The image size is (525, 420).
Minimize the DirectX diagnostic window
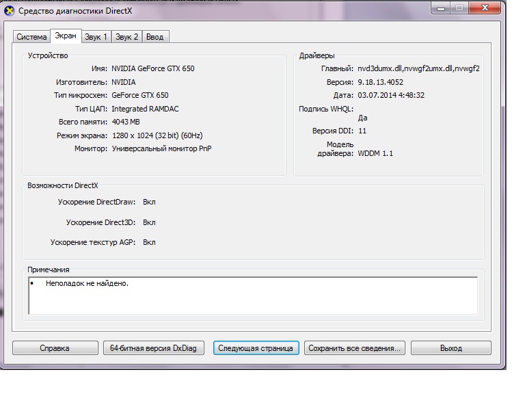coord(440,8)
